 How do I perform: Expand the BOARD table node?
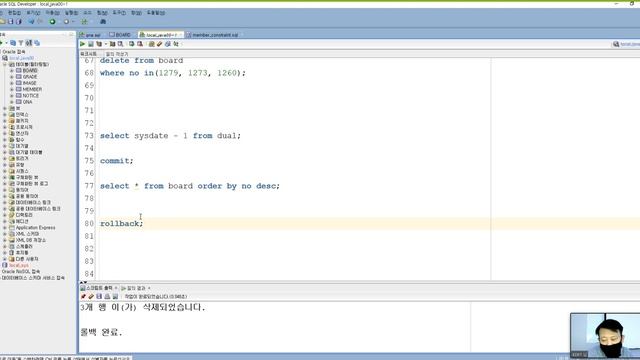point(12,71)
